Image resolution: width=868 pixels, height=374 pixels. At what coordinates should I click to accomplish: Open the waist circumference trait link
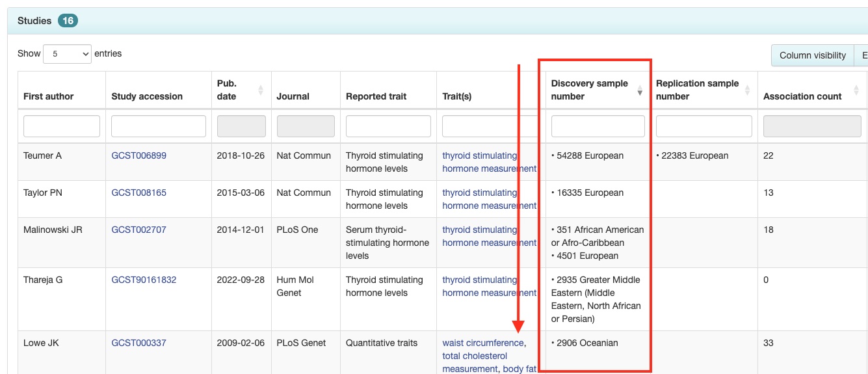(482, 343)
